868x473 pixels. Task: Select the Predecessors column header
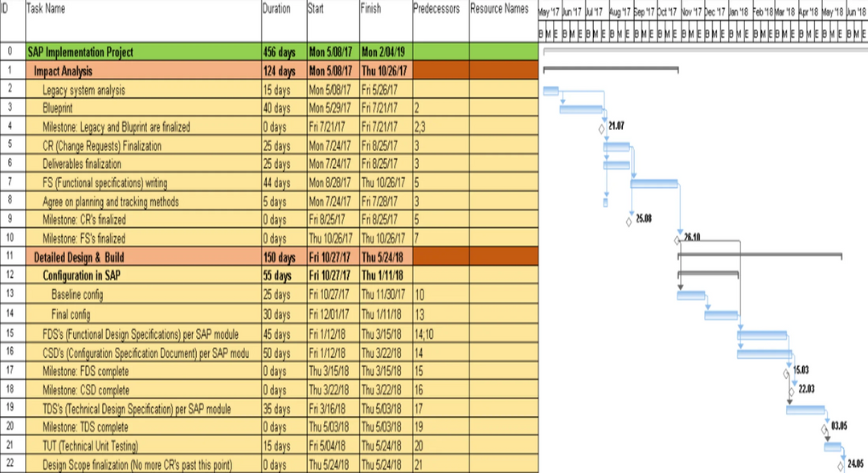[x=438, y=10]
